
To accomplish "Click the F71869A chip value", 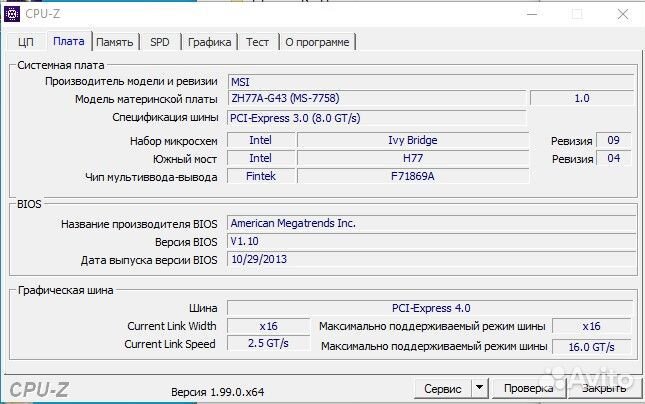I will tap(413, 176).
